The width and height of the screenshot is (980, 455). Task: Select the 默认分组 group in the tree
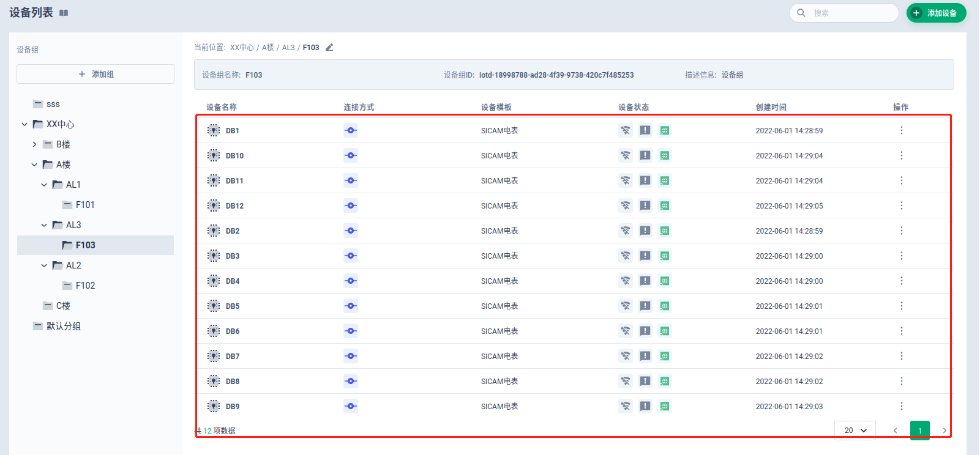click(64, 326)
